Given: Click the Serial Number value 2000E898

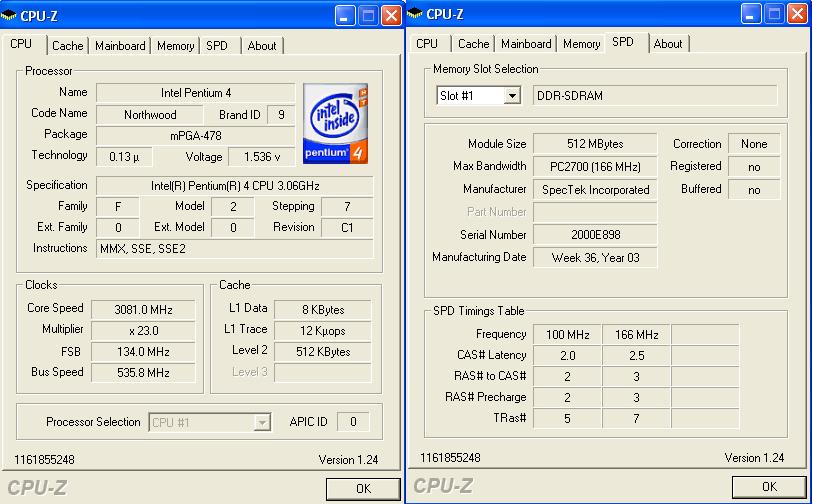Looking at the screenshot, I should pyautogui.click(x=595, y=234).
